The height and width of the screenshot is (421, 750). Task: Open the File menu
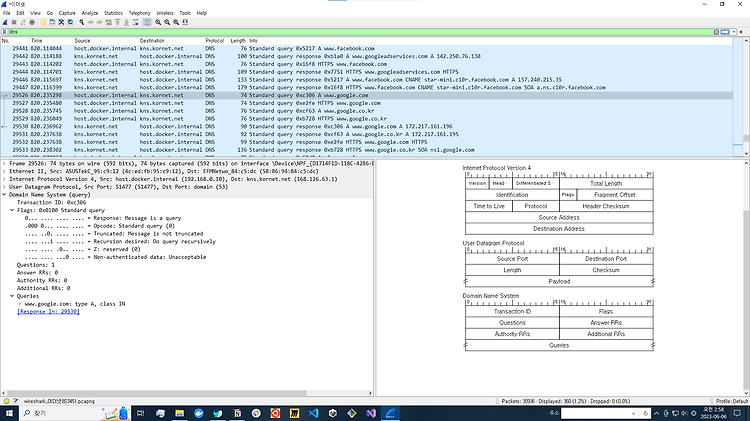point(7,13)
